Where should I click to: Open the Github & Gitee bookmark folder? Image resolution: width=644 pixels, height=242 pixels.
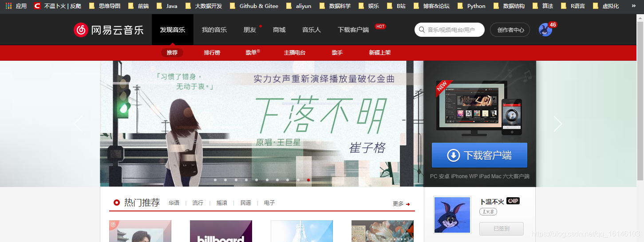[254, 6]
